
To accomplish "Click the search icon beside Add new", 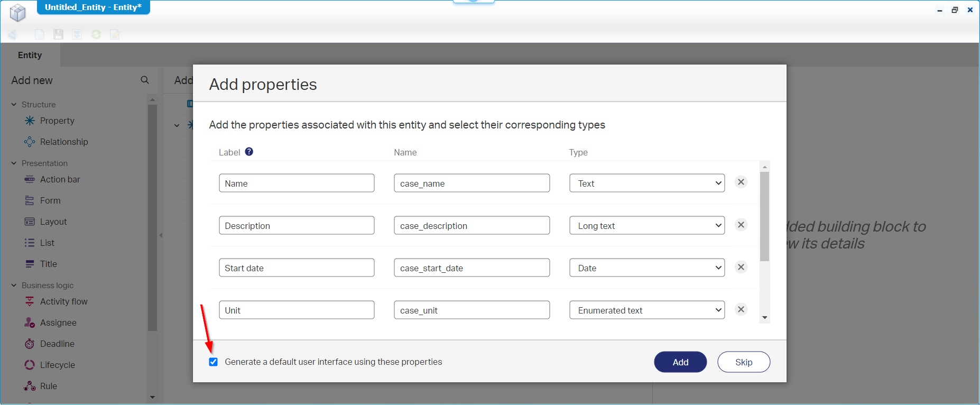I will coord(145,80).
